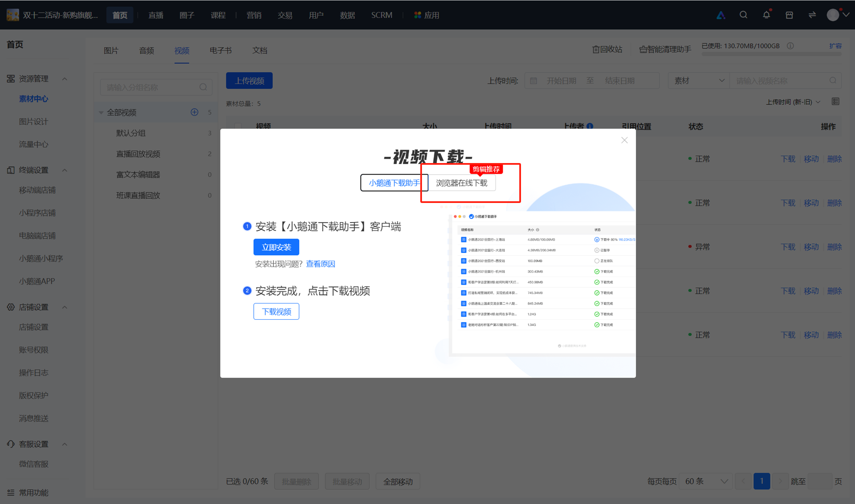855x504 pixels.
Task: Click the search magnifier icon in top bar
Action: (743, 15)
